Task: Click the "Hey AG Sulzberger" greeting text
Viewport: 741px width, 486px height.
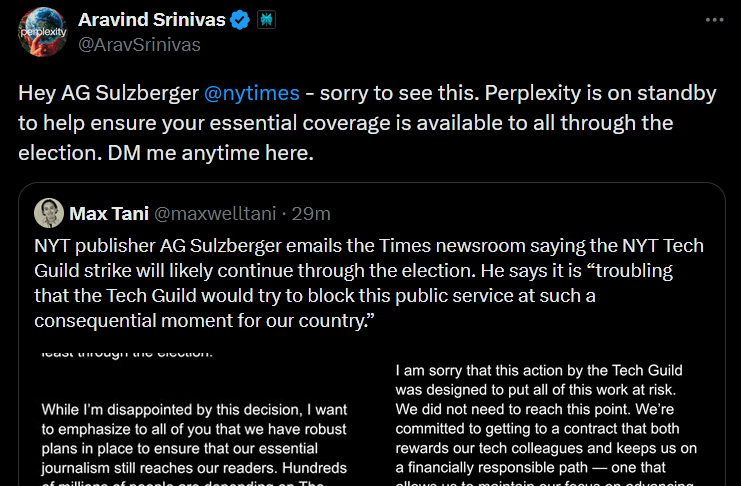Action: tap(108, 93)
